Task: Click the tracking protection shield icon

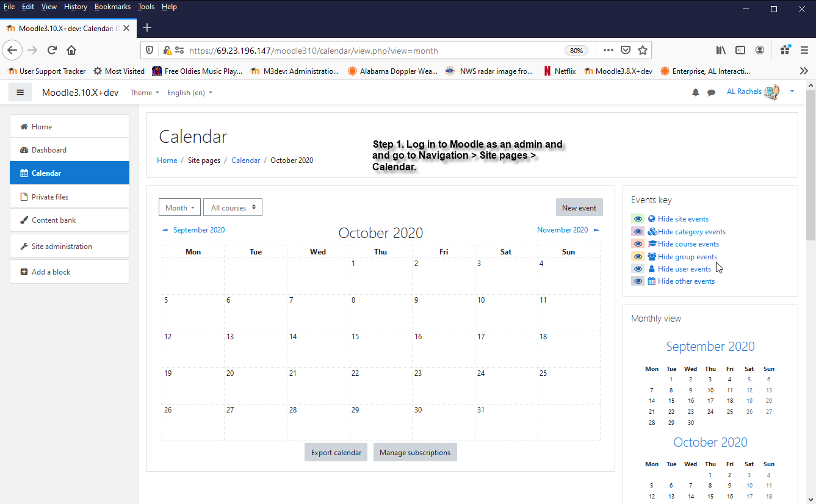Action: click(151, 50)
